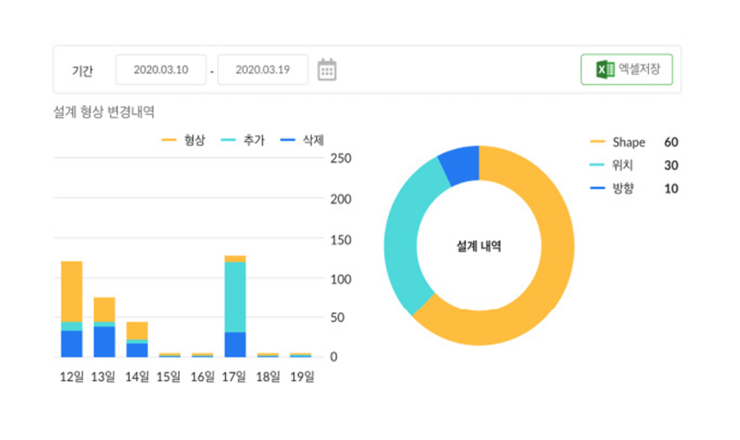The image size is (740, 440).
Task: Click the 엑셀저장 Excel export button
Action: pyautogui.click(x=627, y=70)
